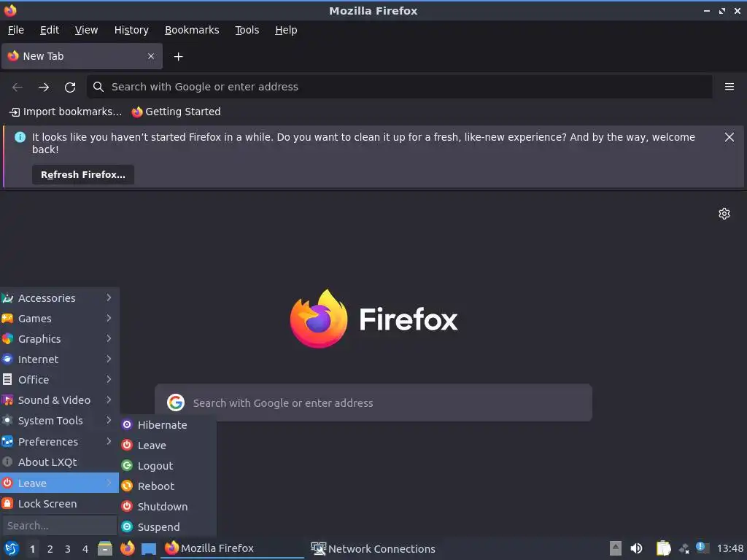Open a new tab with plus button
This screenshot has height=560, width=747.
(x=178, y=57)
